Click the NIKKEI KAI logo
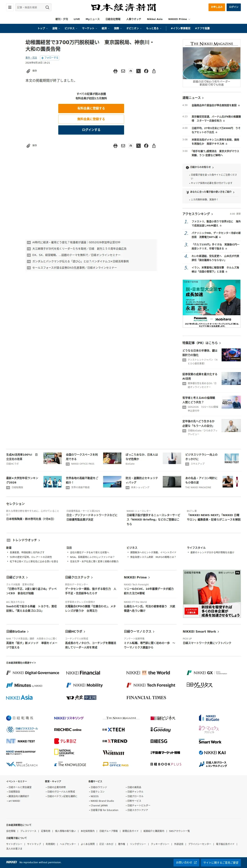This screenshot has height=868, width=247. click(x=212, y=753)
